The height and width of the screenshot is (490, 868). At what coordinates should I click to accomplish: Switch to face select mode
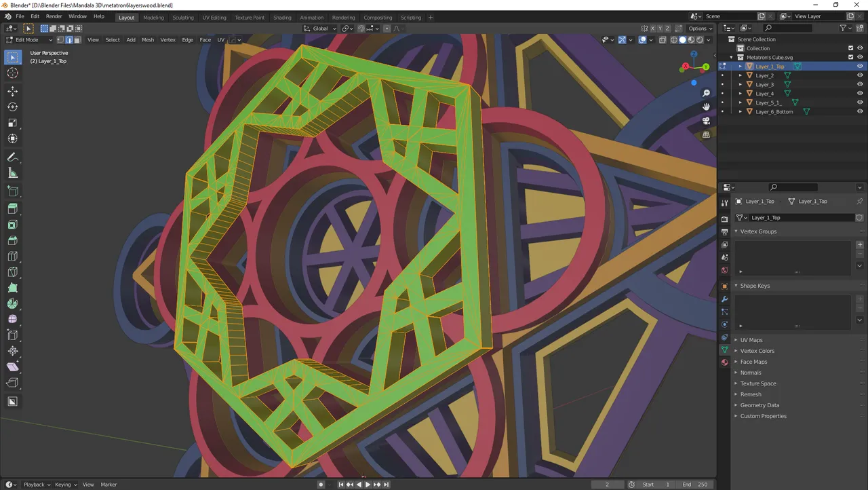point(77,39)
